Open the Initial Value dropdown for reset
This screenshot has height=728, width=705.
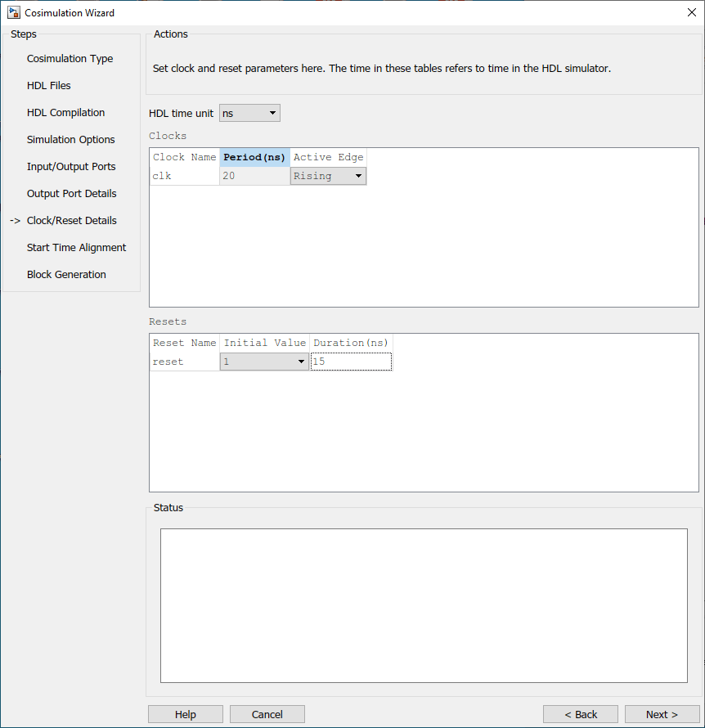(x=300, y=361)
